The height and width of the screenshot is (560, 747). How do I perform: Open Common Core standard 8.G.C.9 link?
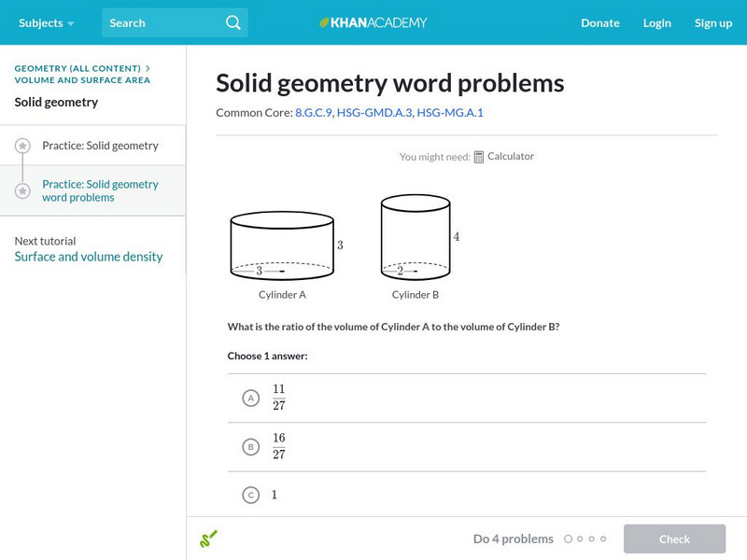(x=313, y=112)
